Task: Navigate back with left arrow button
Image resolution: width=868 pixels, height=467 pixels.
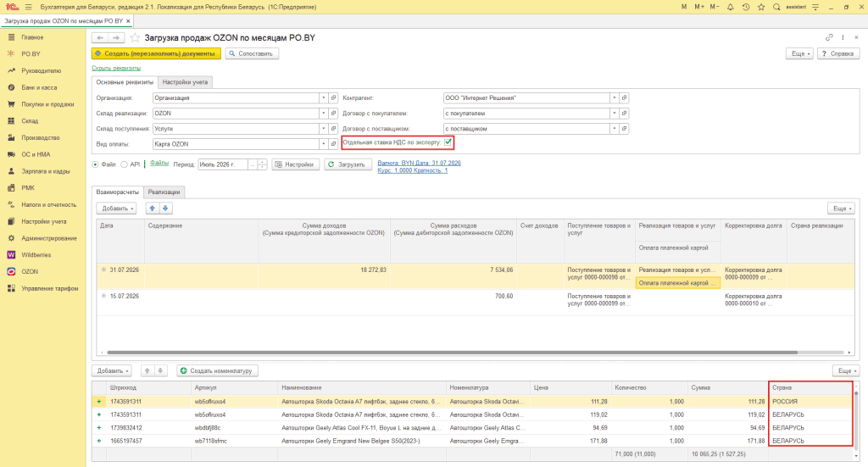Action: (x=100, y=37)
